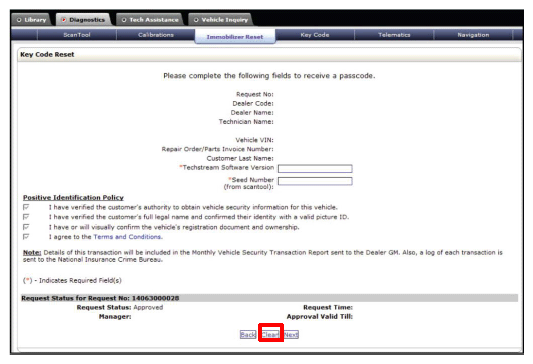Click the Techstream Software Version field
Screen dimensions: 533x364
click(x=315, y=169)
